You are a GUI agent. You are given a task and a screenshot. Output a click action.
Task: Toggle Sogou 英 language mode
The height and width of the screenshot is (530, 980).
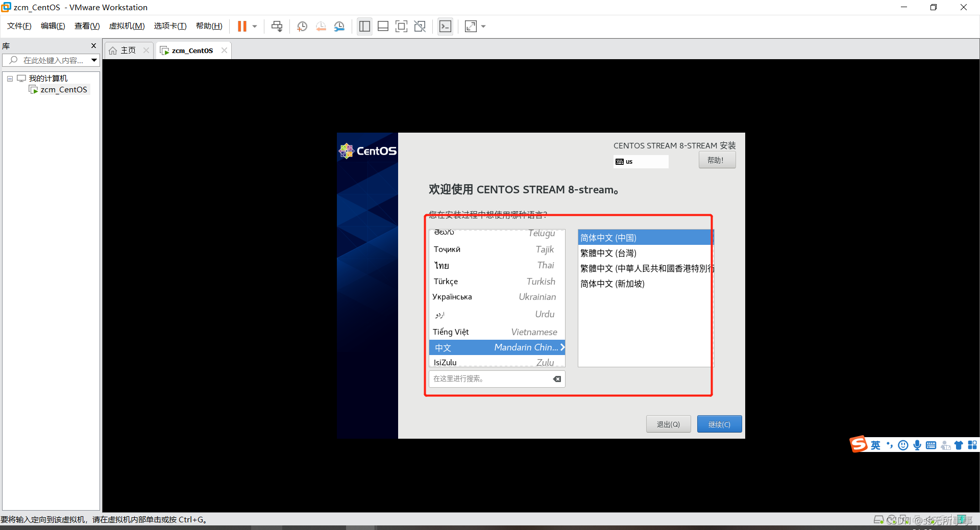(875, 445)
